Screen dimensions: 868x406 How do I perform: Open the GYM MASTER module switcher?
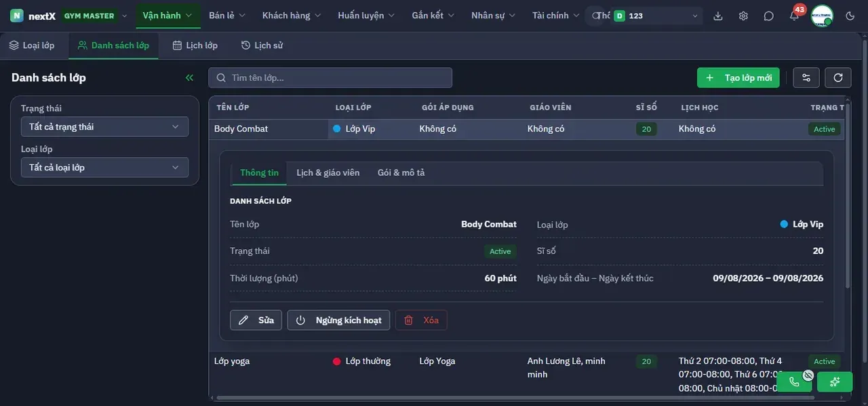coord(95,16)
